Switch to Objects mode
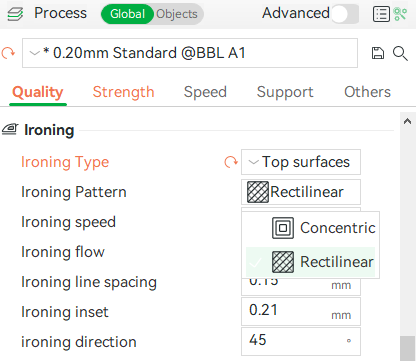 click(177, 14)
